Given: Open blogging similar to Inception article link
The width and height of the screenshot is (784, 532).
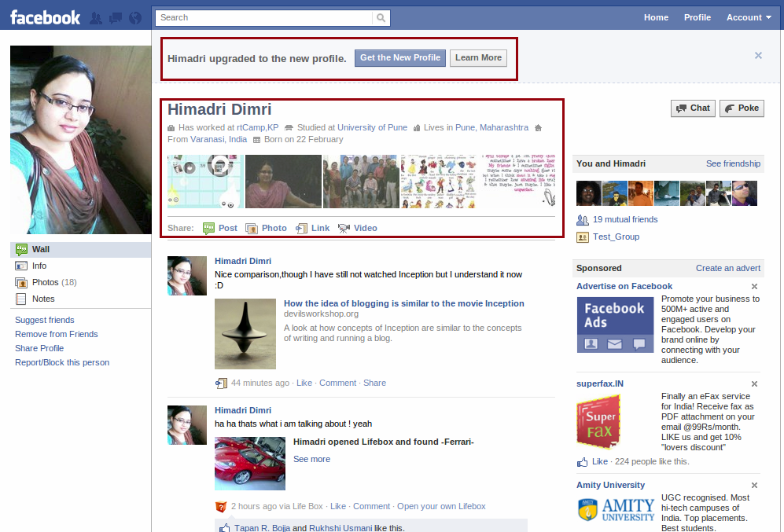Looking at the screenshot, I should pyautogui.click(x=404, y=303).
